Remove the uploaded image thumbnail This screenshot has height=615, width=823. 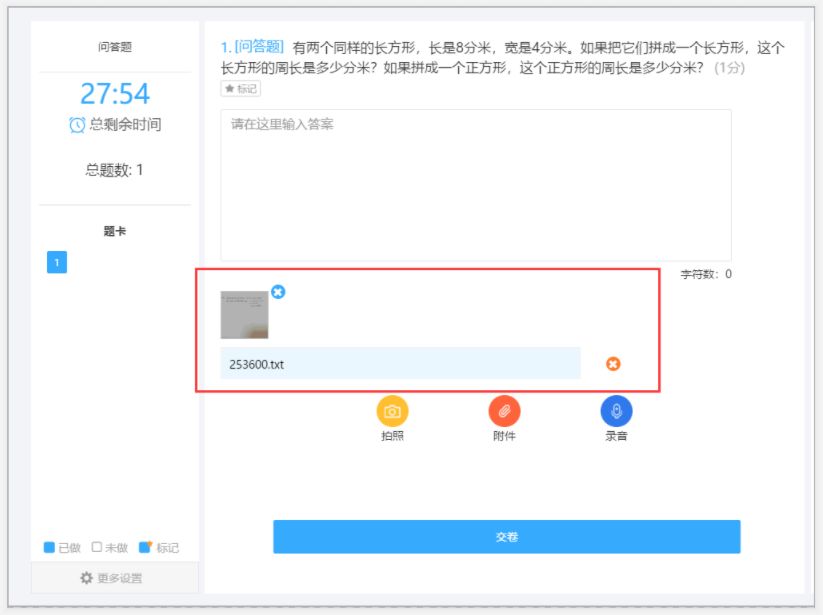click(278, 292)
